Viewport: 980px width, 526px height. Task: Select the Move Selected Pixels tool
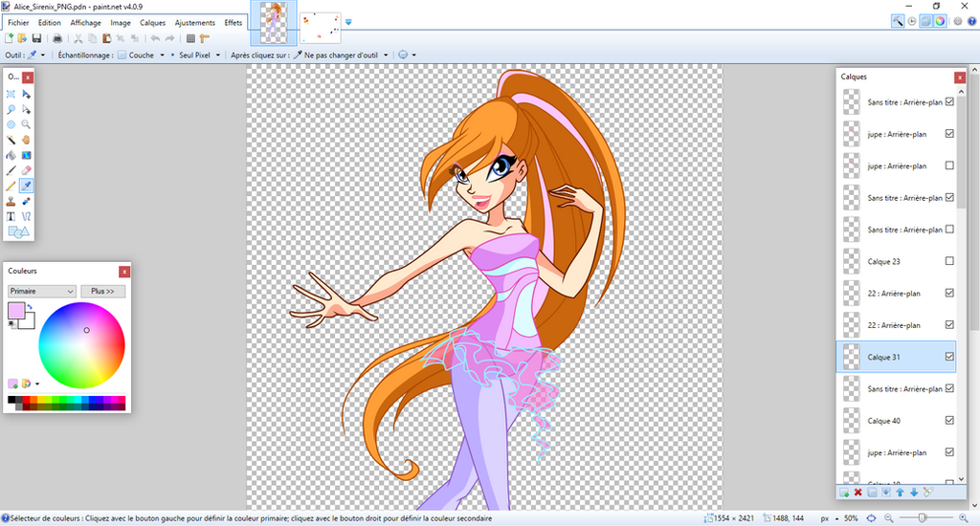pos(26,94)
